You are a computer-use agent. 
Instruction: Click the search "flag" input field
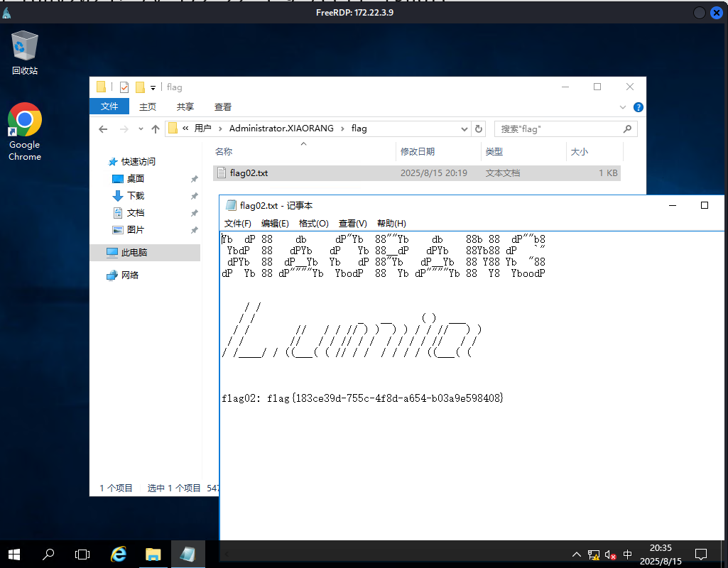[560, 129]
